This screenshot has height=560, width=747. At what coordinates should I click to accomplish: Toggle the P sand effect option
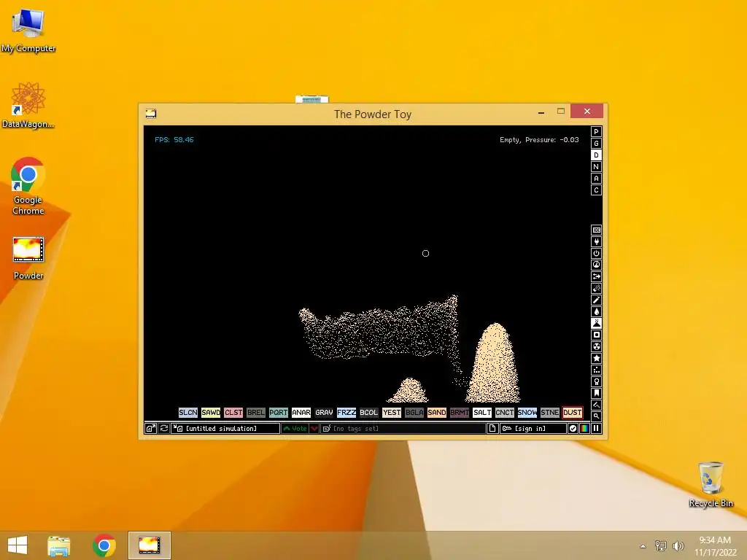596,132
